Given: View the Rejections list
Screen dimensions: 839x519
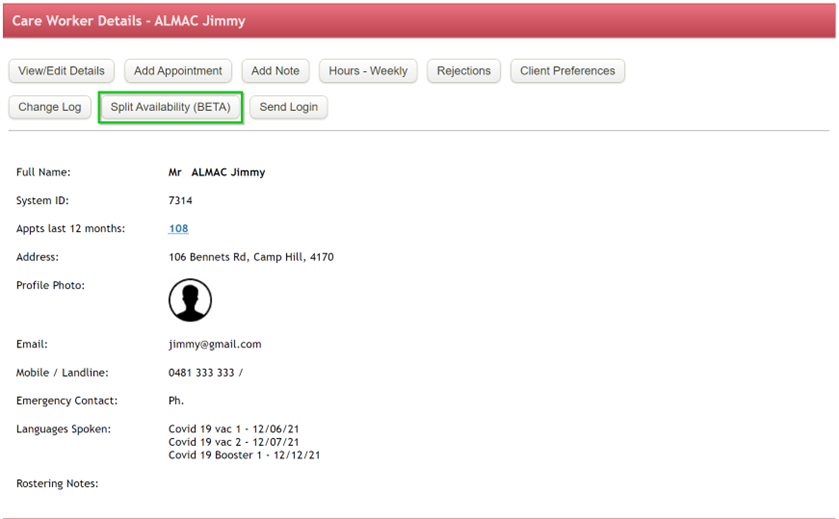Looking at the screenshot, I should tap(464, 71).
